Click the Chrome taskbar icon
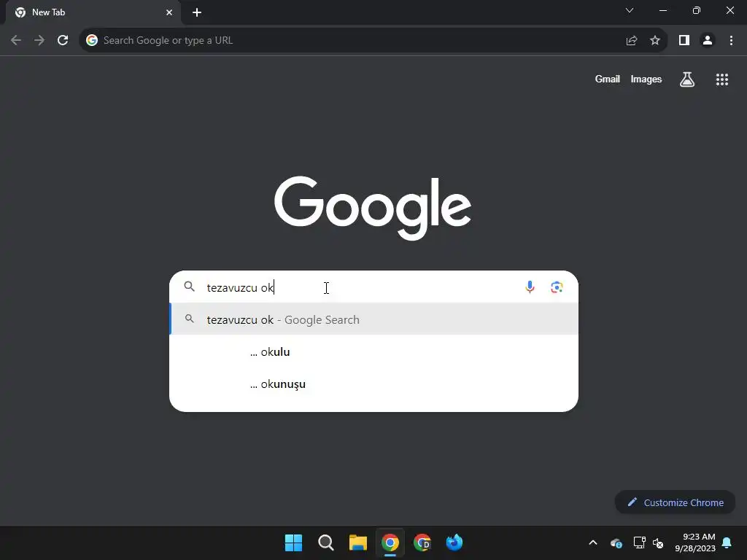 click(390, 542)
